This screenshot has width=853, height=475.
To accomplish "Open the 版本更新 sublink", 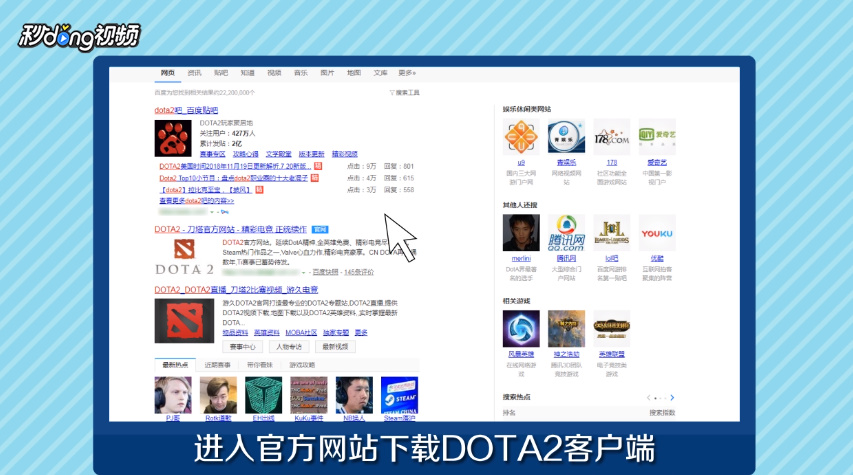I will [312, 155].
